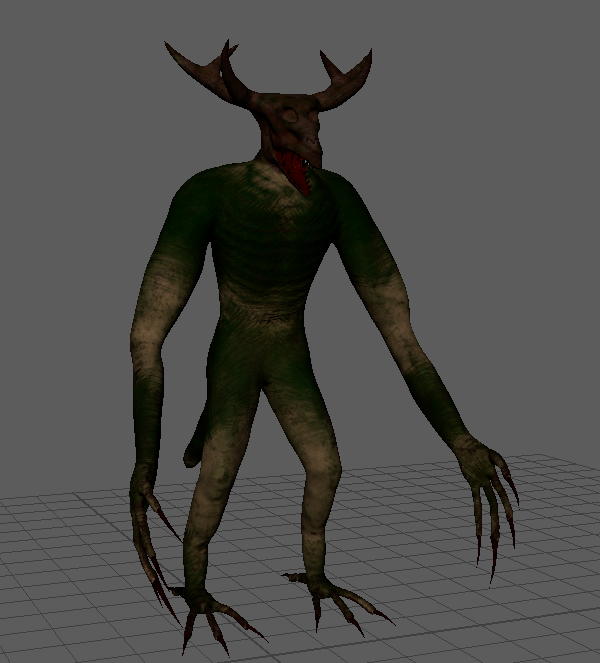Select the forearm on the left side
Viewport: 600px width, 663px height.
pos(147,400)
